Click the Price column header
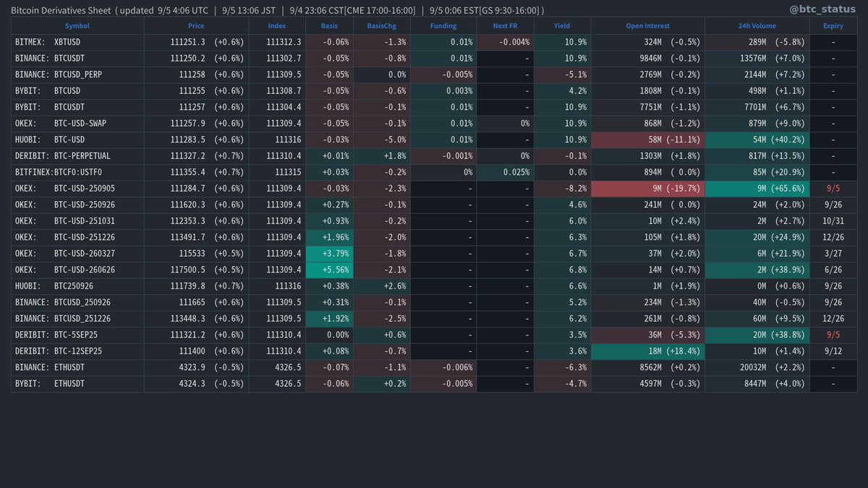Viewport: 868px width, 488px height. coord(196,26)
